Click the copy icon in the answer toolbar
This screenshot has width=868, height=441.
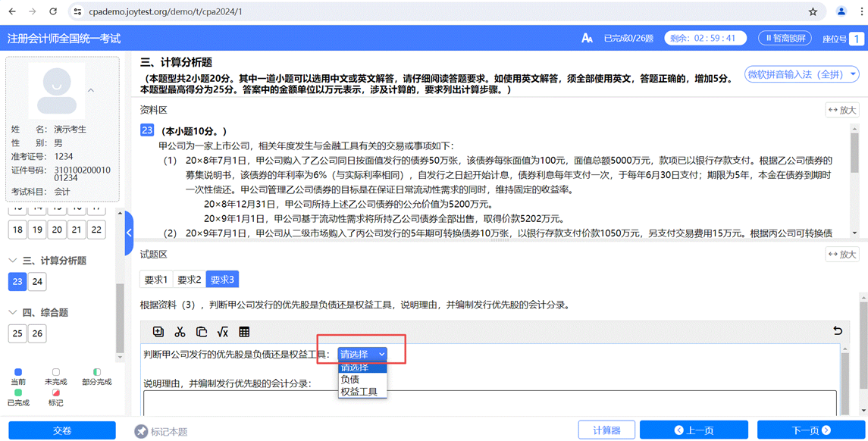tap(201, 332)
